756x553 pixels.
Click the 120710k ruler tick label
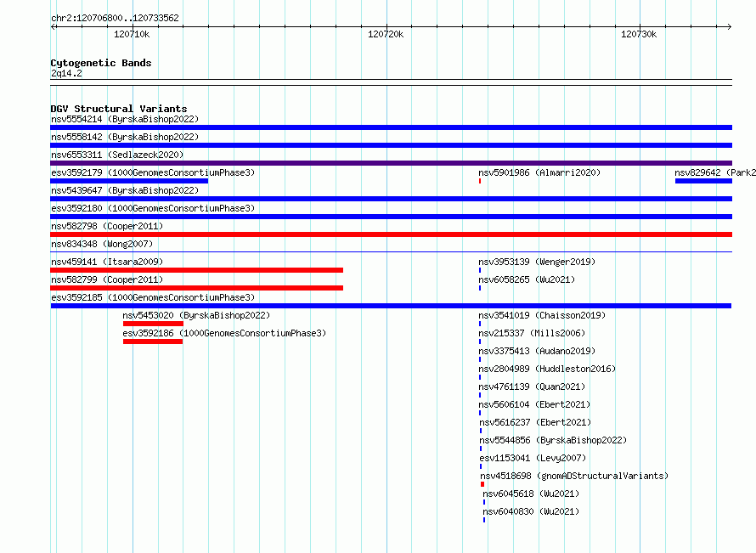tap(132, 34)
